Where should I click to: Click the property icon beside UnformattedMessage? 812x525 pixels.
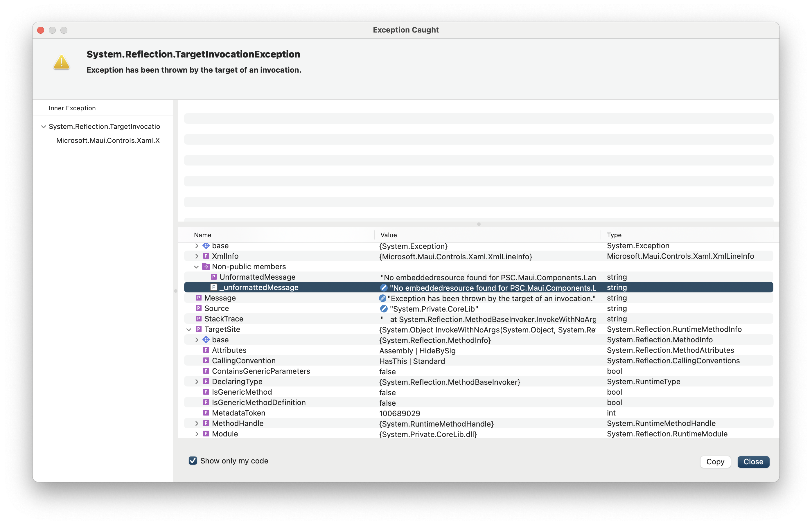click(x=213, y=277)
